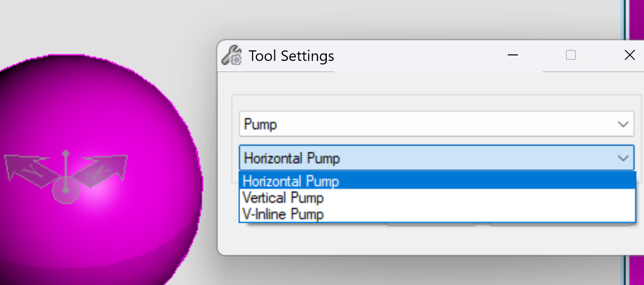Click the magenta strip right of the dialog
Screen dimensions: 644x285
(637, 20)
